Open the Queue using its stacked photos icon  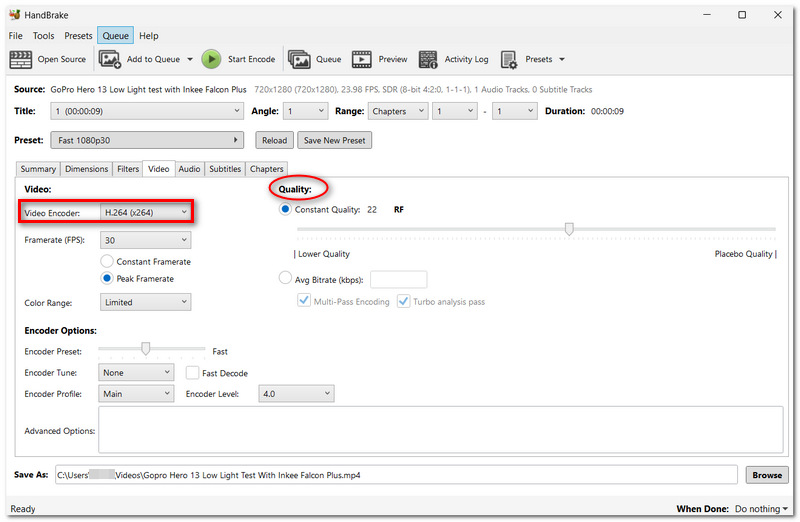pos(299,59)
